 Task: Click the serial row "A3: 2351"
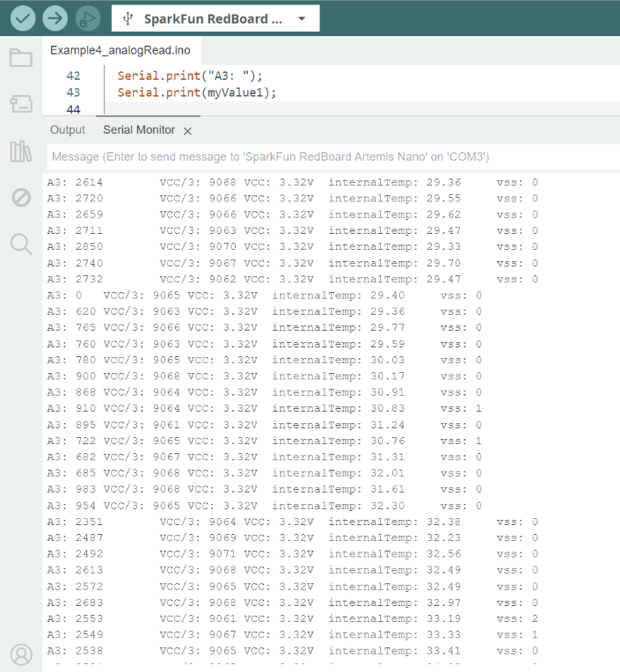[x=292, y=522]
